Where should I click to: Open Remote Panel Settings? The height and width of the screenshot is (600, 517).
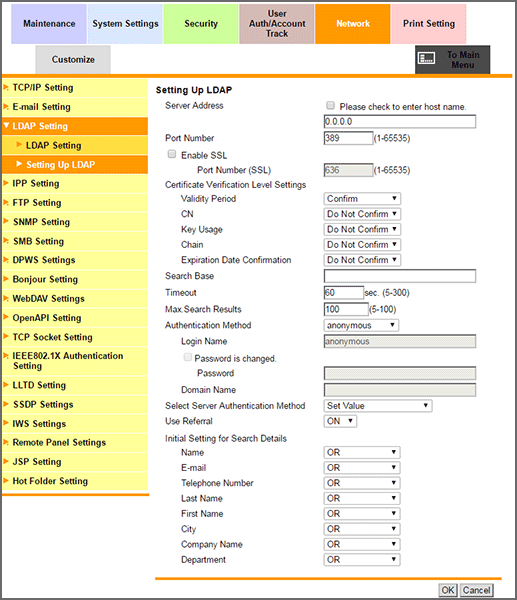coord(75,443)
